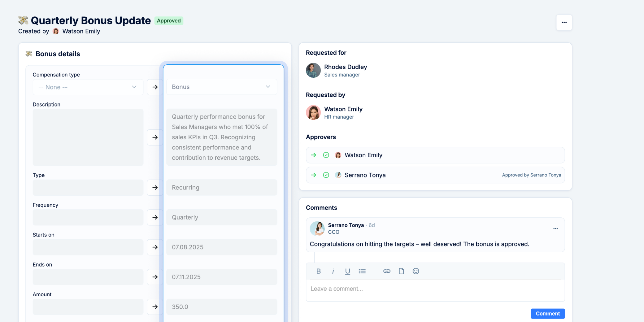This screenshot has width=644, height=322.
Task: Open the emoji picker in comment editor
Action: click(416, 271)
